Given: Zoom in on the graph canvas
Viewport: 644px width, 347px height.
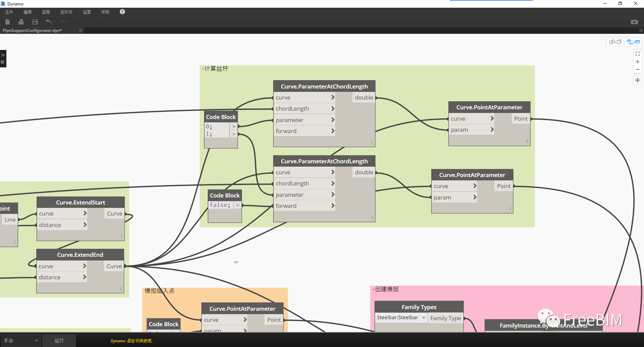Looking at the screenshot, I should 638,62.
